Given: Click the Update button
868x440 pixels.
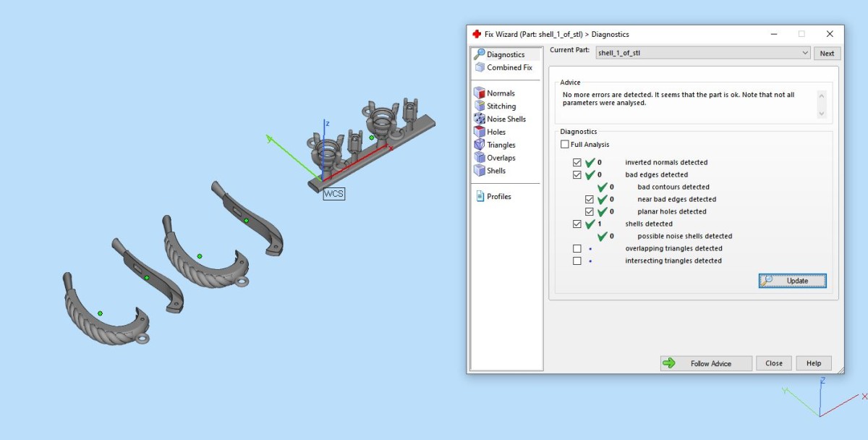Looking at the screenshot, I should pos(792,281).
